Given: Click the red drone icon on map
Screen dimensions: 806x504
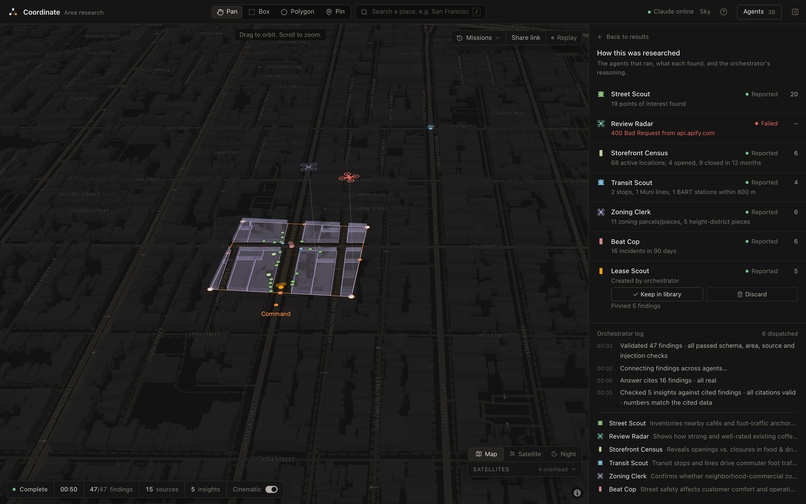Looking at the screenshot, I should tap(349, 177).
